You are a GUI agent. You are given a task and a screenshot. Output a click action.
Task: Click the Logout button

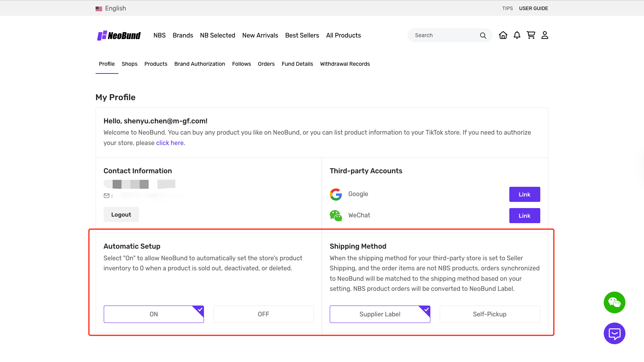(121, 215)
